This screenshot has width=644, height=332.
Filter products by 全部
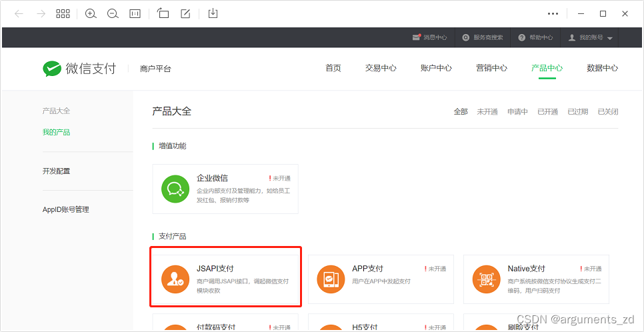tap(461, 112)
